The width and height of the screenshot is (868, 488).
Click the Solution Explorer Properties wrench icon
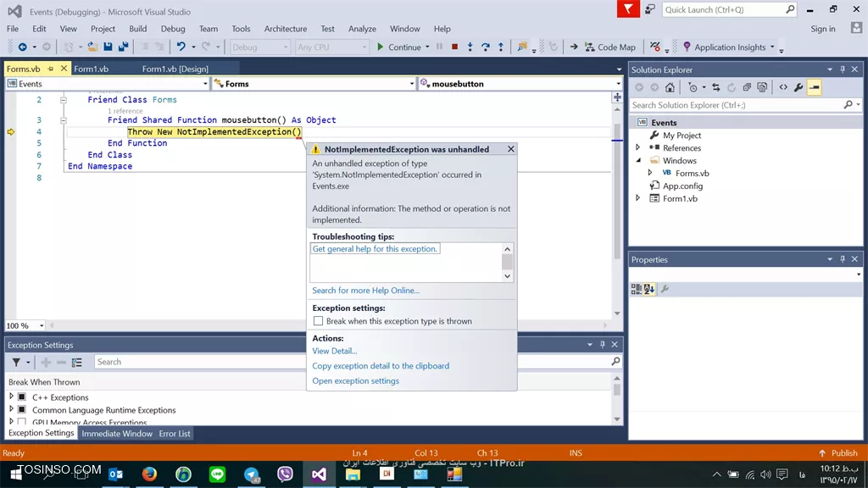coord(798,87)
